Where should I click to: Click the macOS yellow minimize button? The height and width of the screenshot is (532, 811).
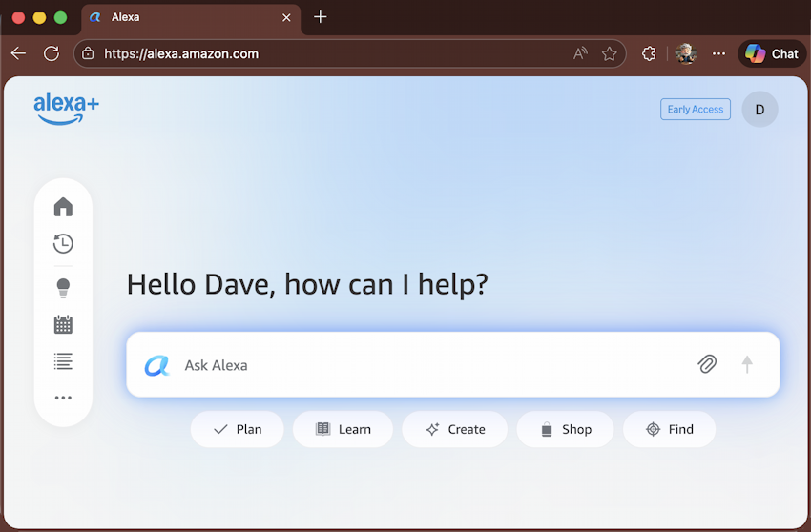(39, 17)
